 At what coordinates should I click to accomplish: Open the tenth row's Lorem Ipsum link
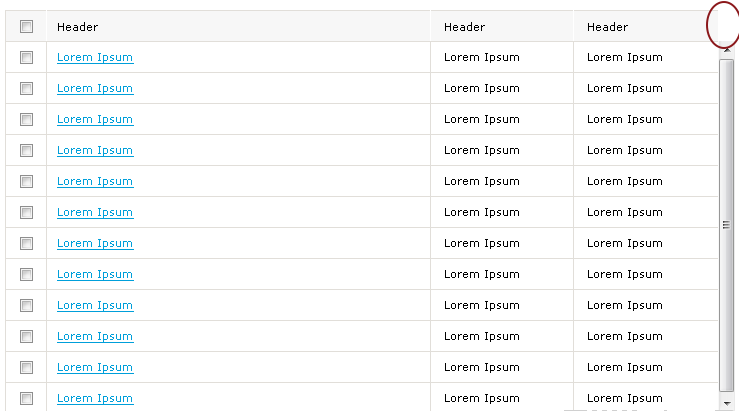tap(95, 337)
